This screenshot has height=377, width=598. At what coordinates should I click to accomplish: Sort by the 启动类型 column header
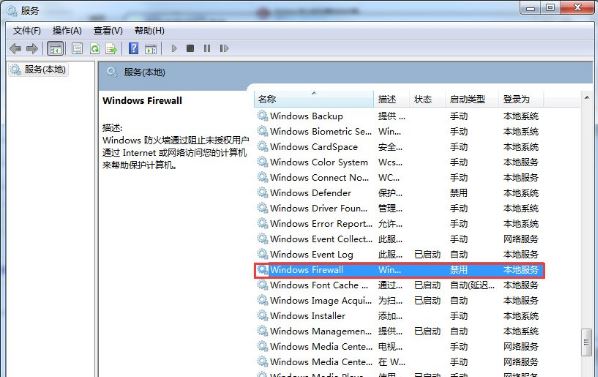click(472, 99)
